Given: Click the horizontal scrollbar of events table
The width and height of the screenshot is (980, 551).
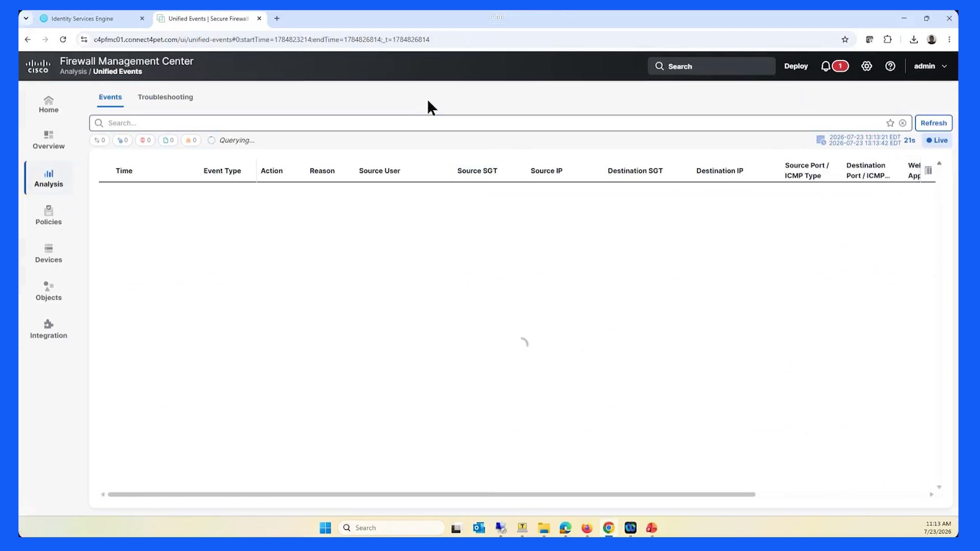Looking at the screenshot, I should point(431,494).
